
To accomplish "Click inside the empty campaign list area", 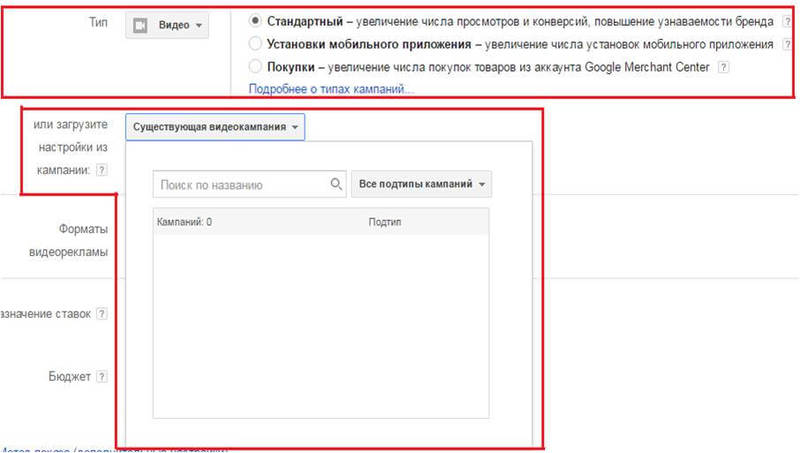I will (x=320, y=320).
